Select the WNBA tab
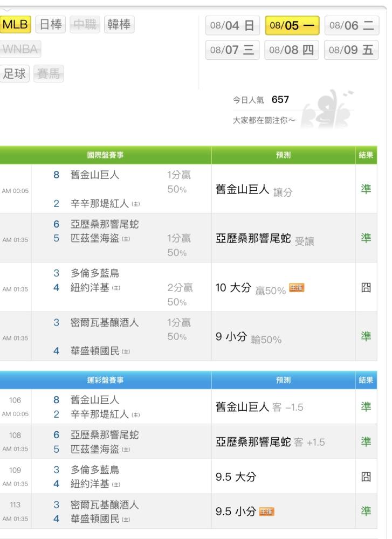The height and width of the screenshot is (539, 392). pyautogui.click(x=20, y=49)
